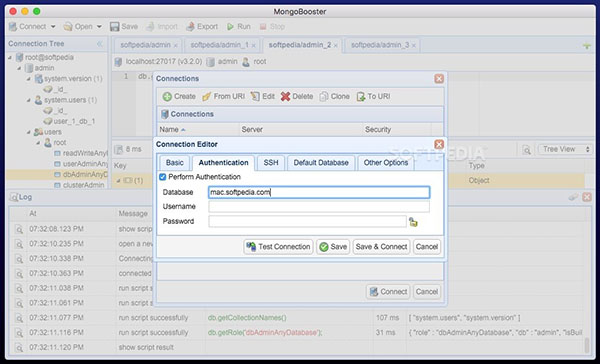Click Create in Connections dialog

(x=179, y=96)
